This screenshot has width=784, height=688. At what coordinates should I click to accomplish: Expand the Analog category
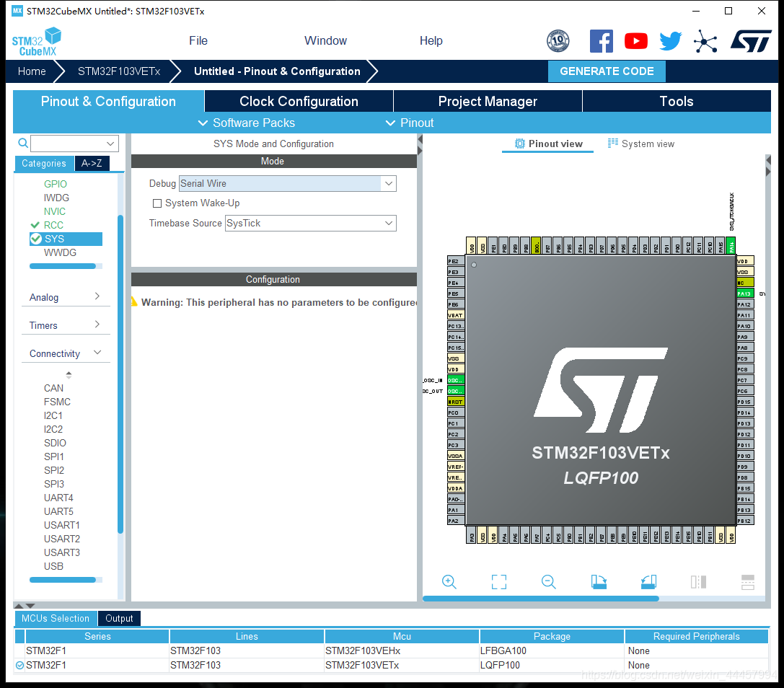pos(66,297)
